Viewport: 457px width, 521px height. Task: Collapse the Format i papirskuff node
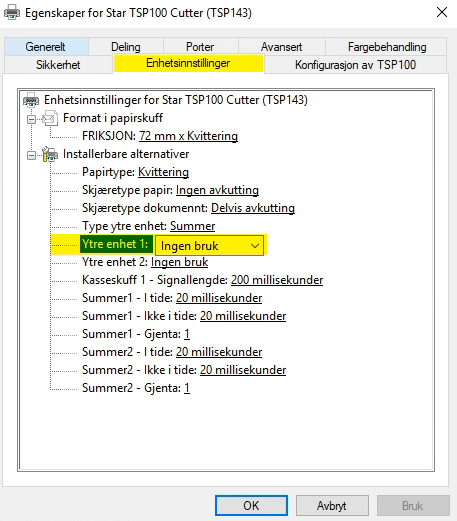tap(32, 119)
